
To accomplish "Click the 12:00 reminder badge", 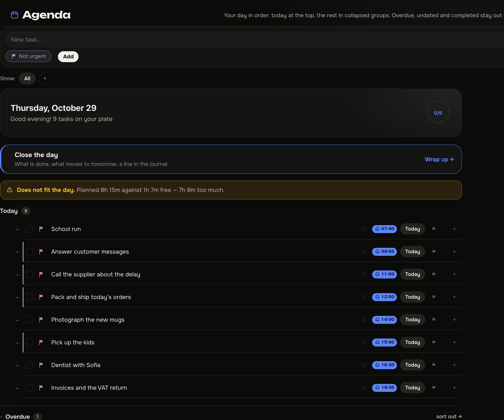I will click(384, 297).
